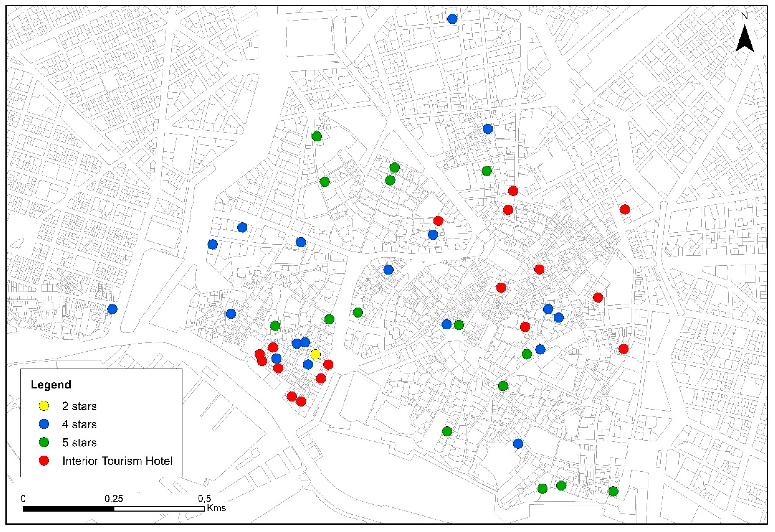
Task: Click the "2 stars" legend label
Action: point(79,406)
